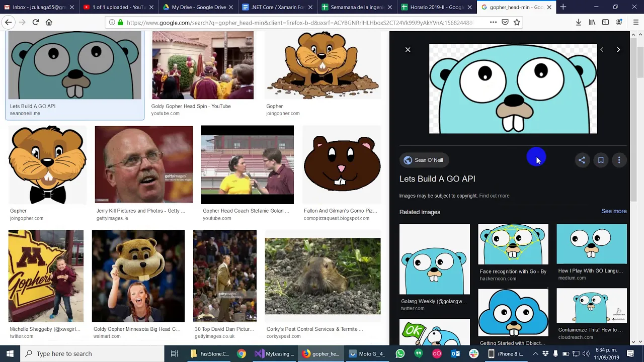This screenshot has width=644, height=362.
Task: Open the Windows Start menu
Action: point(10,353)
